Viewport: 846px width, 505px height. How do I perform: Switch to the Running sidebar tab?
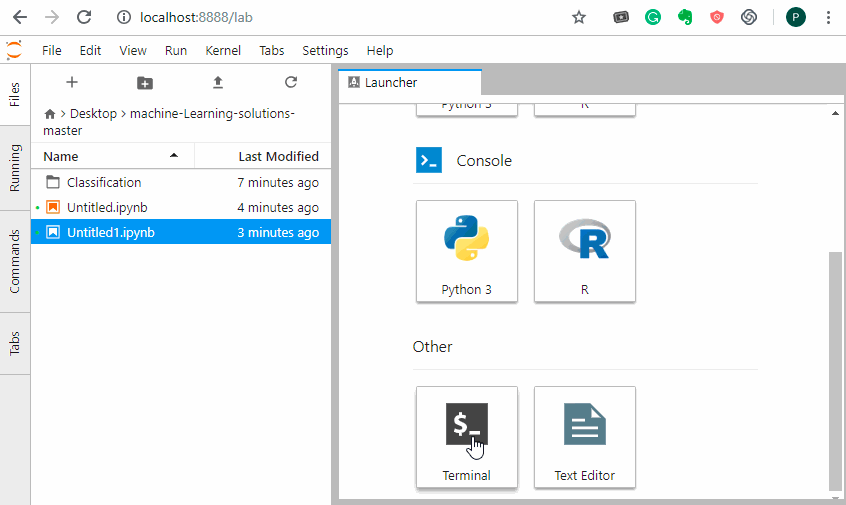[15, 168]
